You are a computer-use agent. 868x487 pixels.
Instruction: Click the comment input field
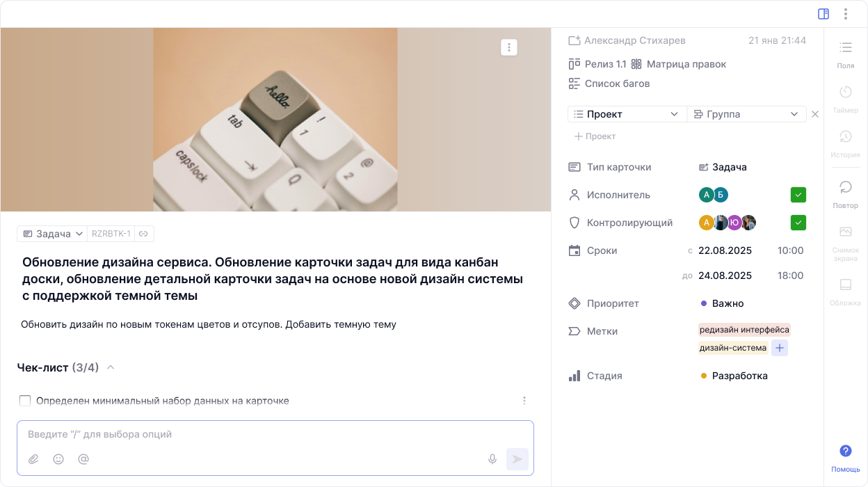pos(275,434)
